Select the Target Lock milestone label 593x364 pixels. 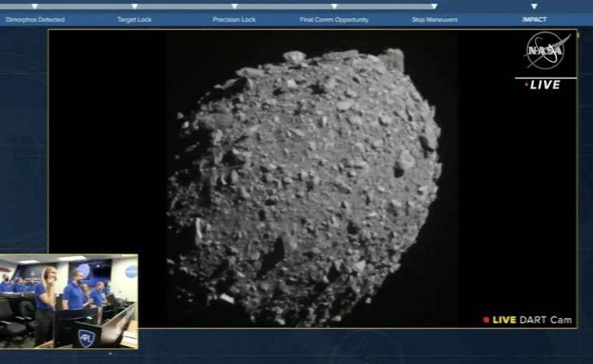(x=134, y=19)
